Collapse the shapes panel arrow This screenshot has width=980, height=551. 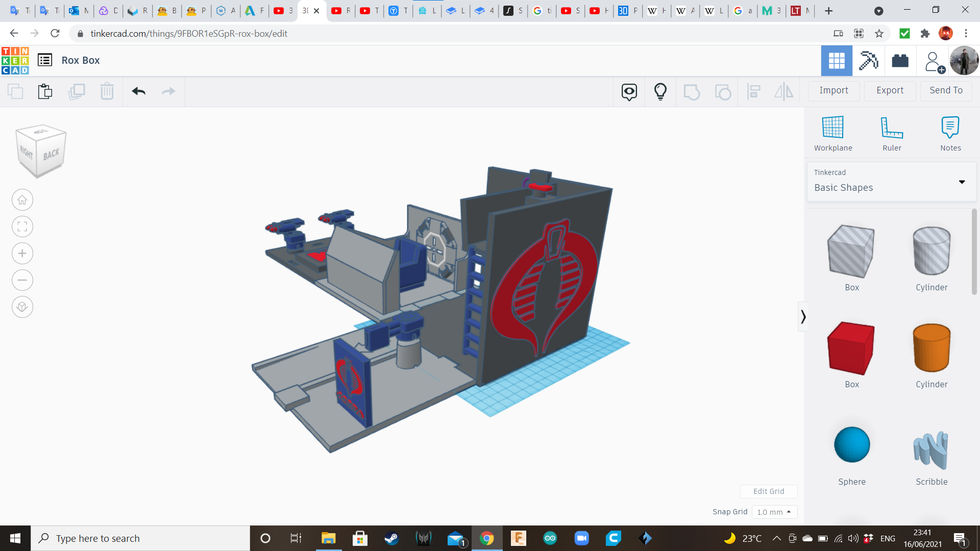pyautogui.click(x=803, y=317)
